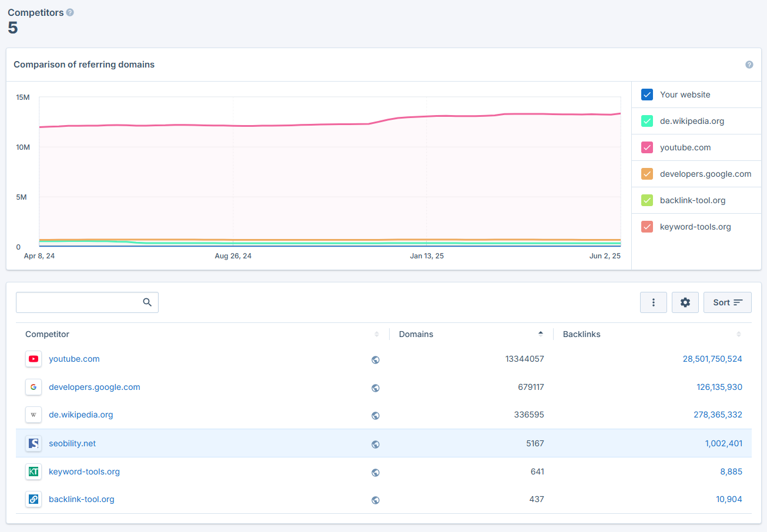767x532 pixels.
Task: Open the Sort dropdown
Action: pos(727,302)
